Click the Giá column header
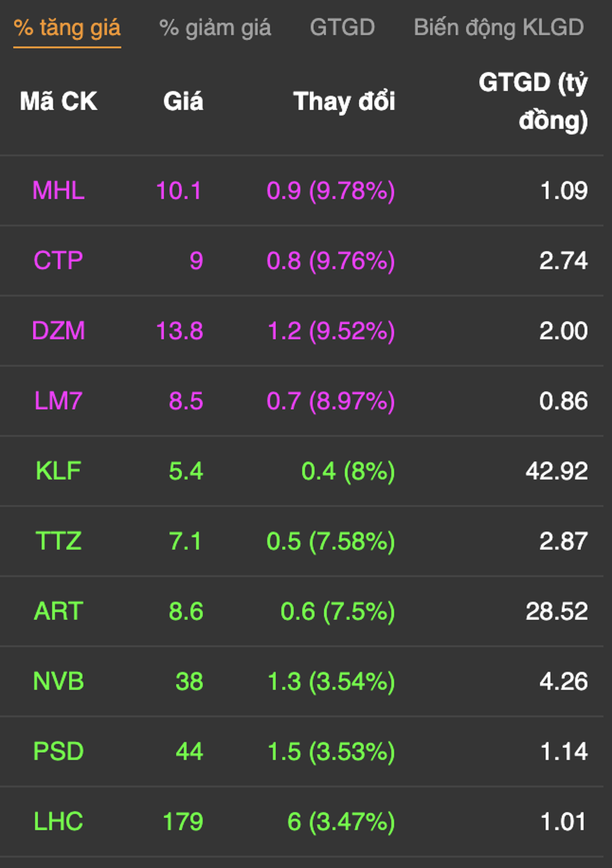This screenshot has width=612, height=868. [x=183, y=101]
